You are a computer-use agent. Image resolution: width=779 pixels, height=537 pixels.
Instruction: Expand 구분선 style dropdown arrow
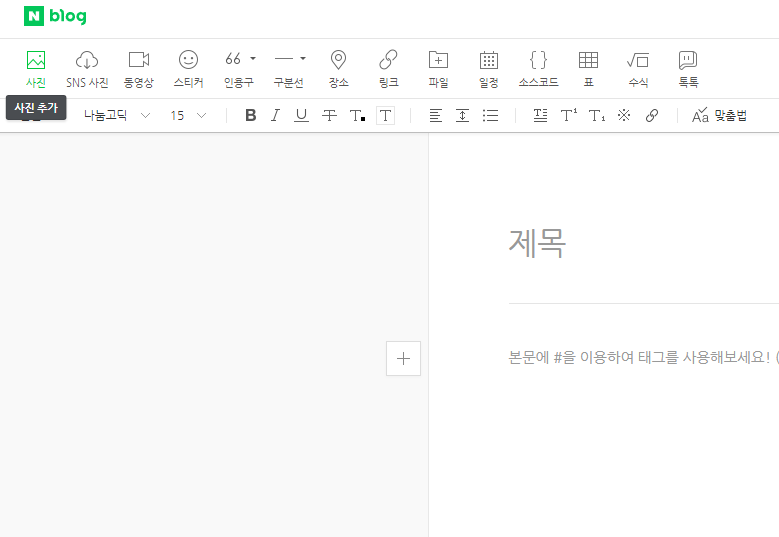(x=303, y=59)
